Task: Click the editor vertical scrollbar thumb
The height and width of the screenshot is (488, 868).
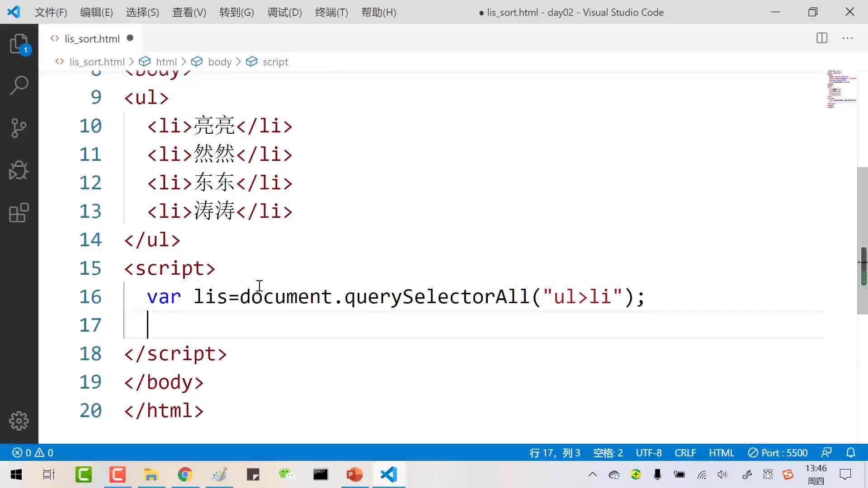Action: click(863, 240)
